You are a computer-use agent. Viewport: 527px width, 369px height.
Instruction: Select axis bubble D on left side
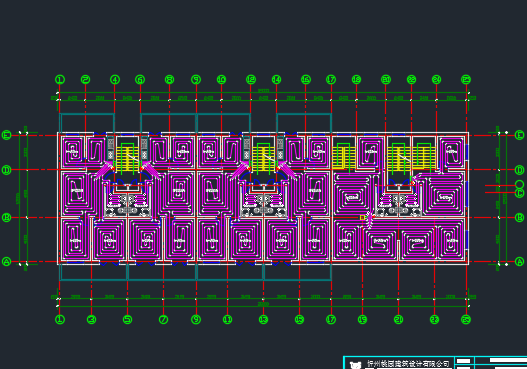click(x=6, y=170)
